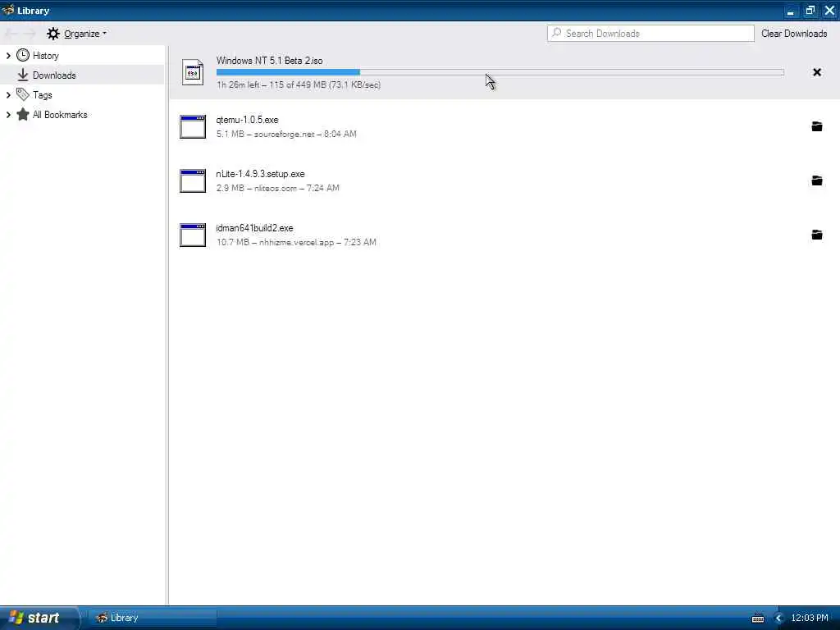This screenshot has height=630, width=840.
Task: Click the Windows NT 5.1 Beta 2.iso file icon
Action: click(193, 72)
